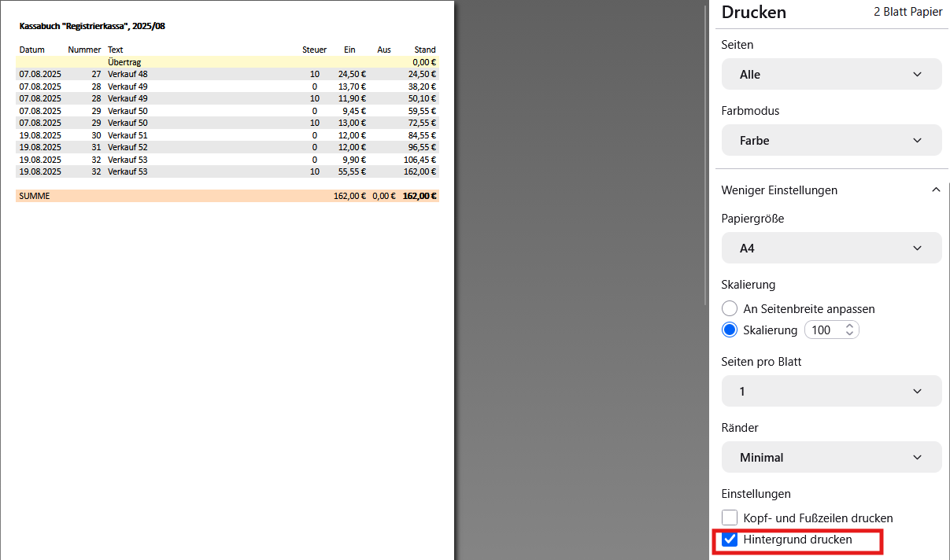Viewport: 950px width, 560px height.
Task: Open the Seiten pro Blatt dropdown
Action: [831, 392]
